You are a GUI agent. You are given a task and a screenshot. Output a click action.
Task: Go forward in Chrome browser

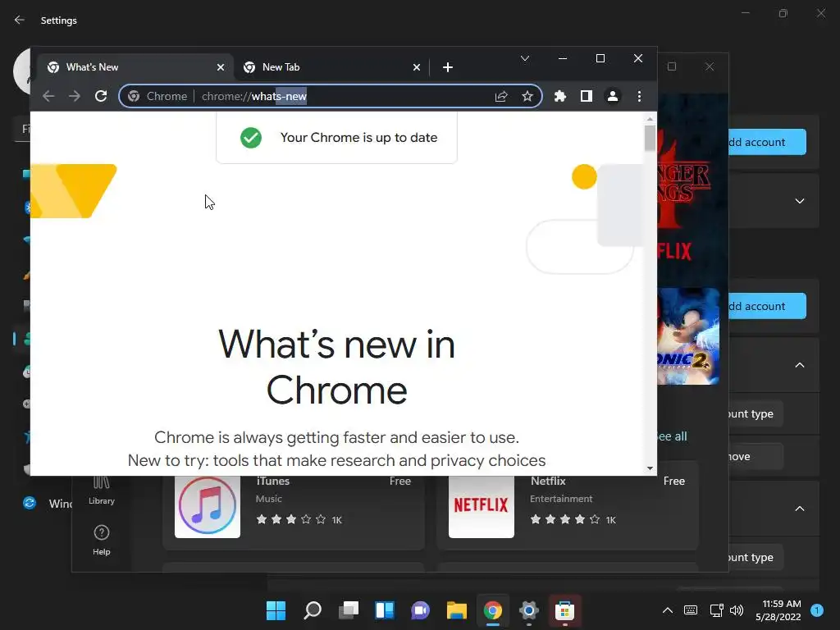75,97
